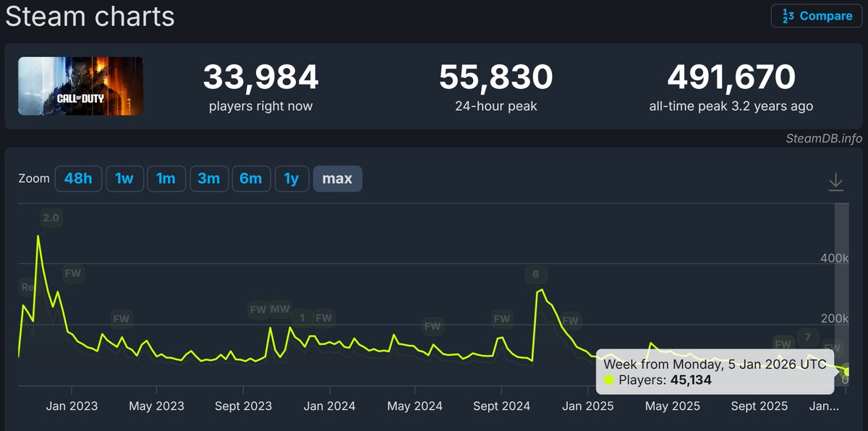Click the '400k' y-axis label
This screenshot has width=868, height=431.
point(834,258)
